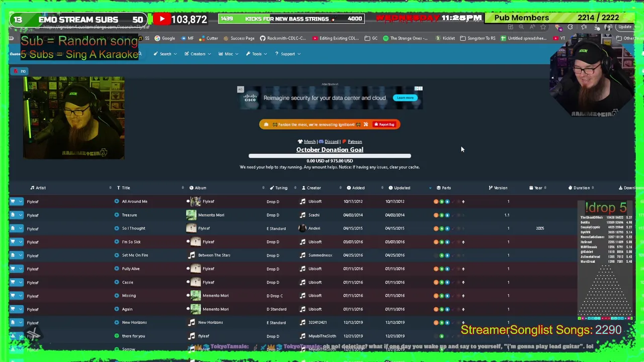The width and height of the screenshot is (644, 362).
Task: Click the blue bass part icon for So I Thought
Action: point(447,229)
